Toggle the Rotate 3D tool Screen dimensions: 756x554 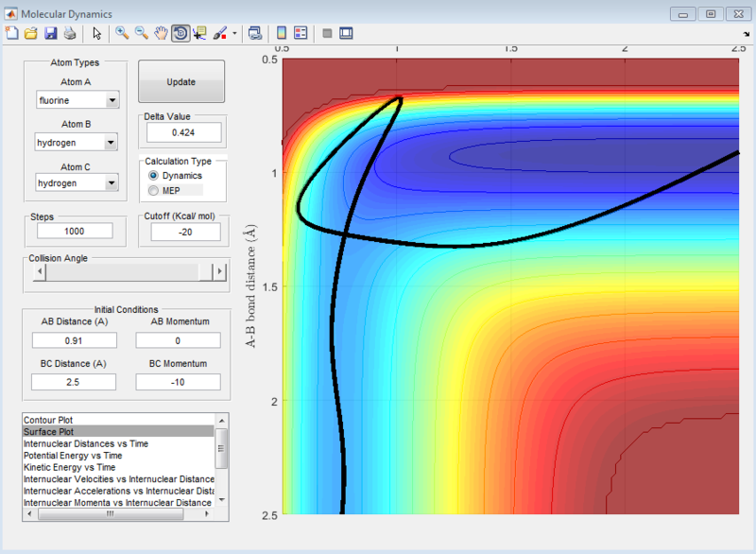tap(180, 33)
